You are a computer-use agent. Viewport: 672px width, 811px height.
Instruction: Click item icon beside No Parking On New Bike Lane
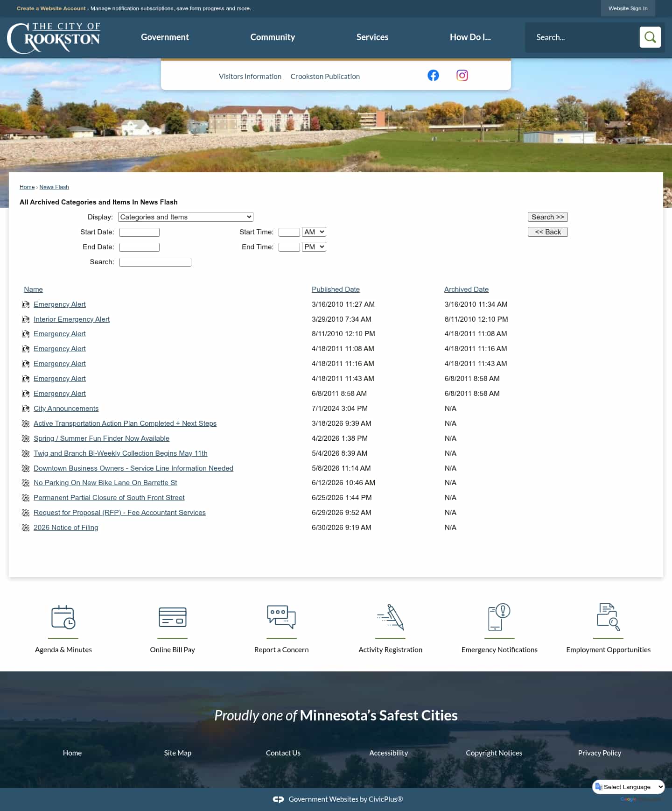[26, 483]
